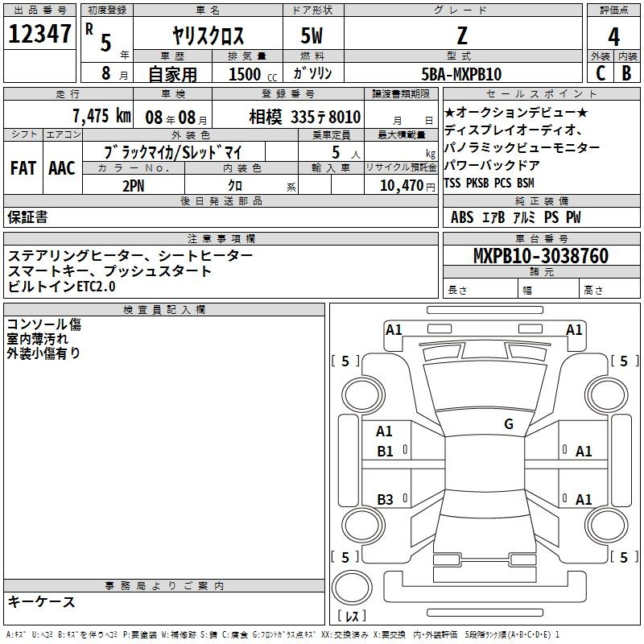Click the AAC air conditioner cell
The width and height of the screenshot is (644, 644).
pyautogui.click(x=61, y=168)
